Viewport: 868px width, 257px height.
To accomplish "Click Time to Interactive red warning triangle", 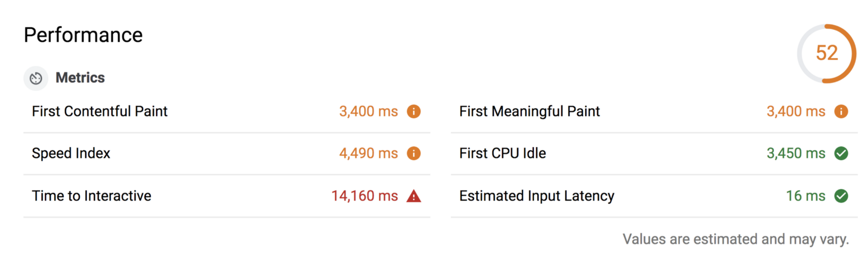I will point(414,196).
